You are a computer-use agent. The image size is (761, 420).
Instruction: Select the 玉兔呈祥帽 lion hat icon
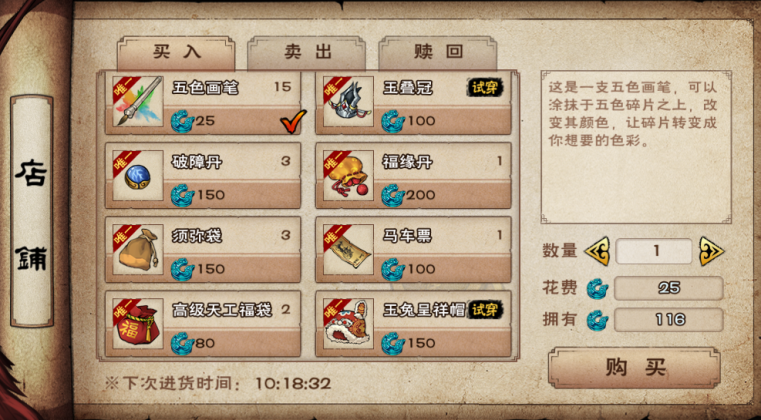(x=348, y=324)
